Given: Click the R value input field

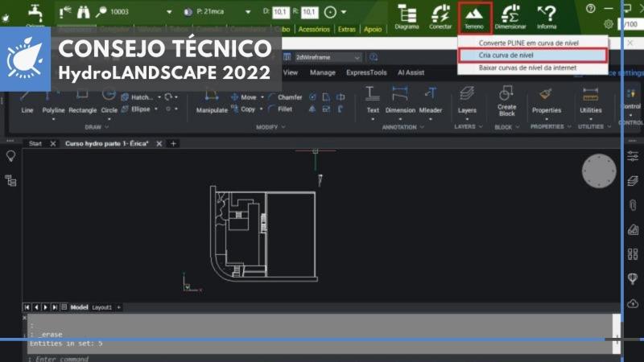Looking at the screenshot, I should 310,12.
